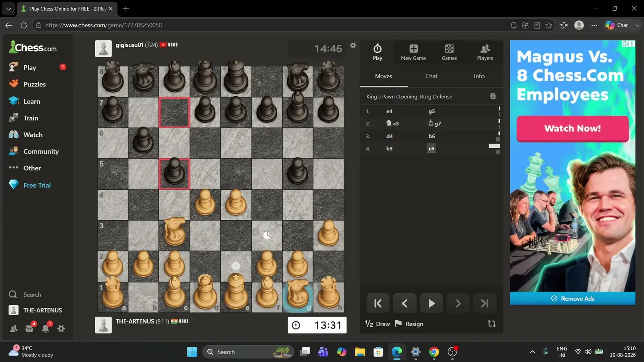Reload the page in the browser

[23, 25]
